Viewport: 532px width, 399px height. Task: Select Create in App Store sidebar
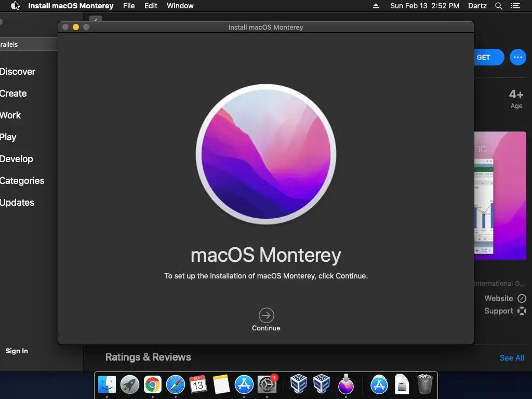[13, 94]
